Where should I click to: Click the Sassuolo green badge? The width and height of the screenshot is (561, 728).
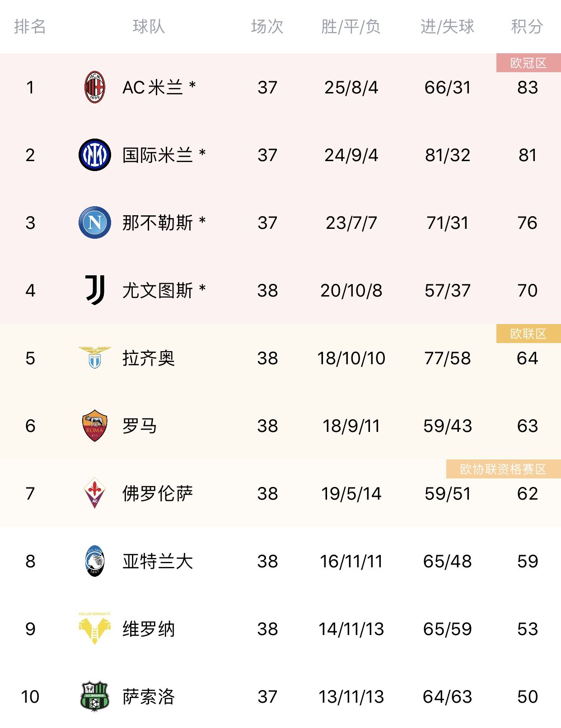[95, 696]
